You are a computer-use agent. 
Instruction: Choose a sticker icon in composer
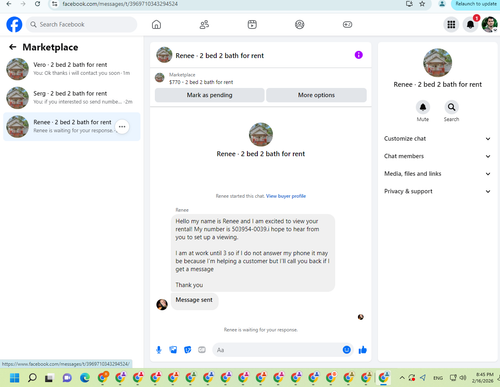(x=188, y=350)
